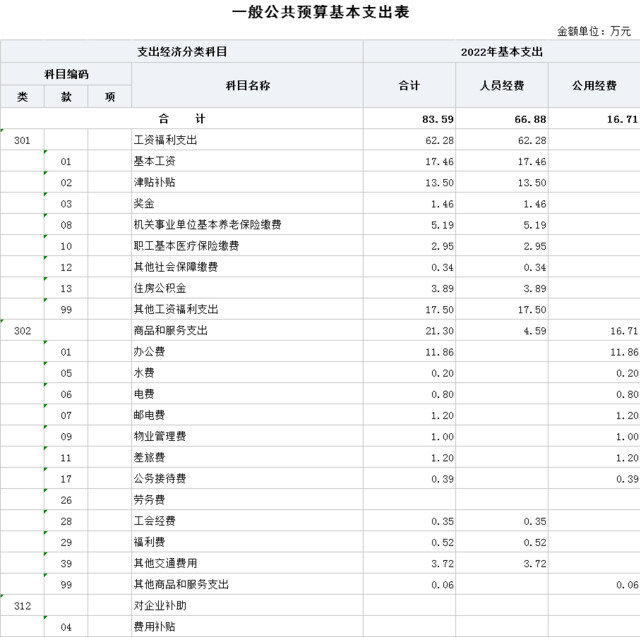The image size is (640, 637).
Task: Select the cell with code 302
Action: point(23,330)
